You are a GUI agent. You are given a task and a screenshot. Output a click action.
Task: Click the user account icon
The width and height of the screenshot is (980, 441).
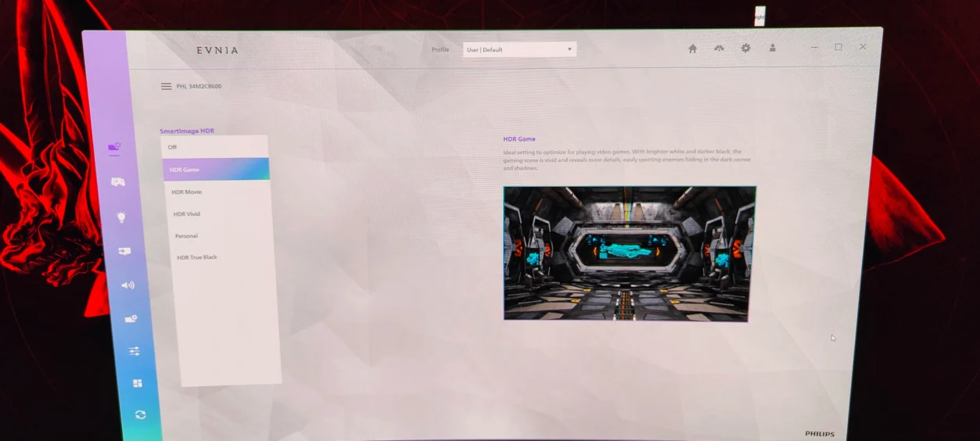772,48
